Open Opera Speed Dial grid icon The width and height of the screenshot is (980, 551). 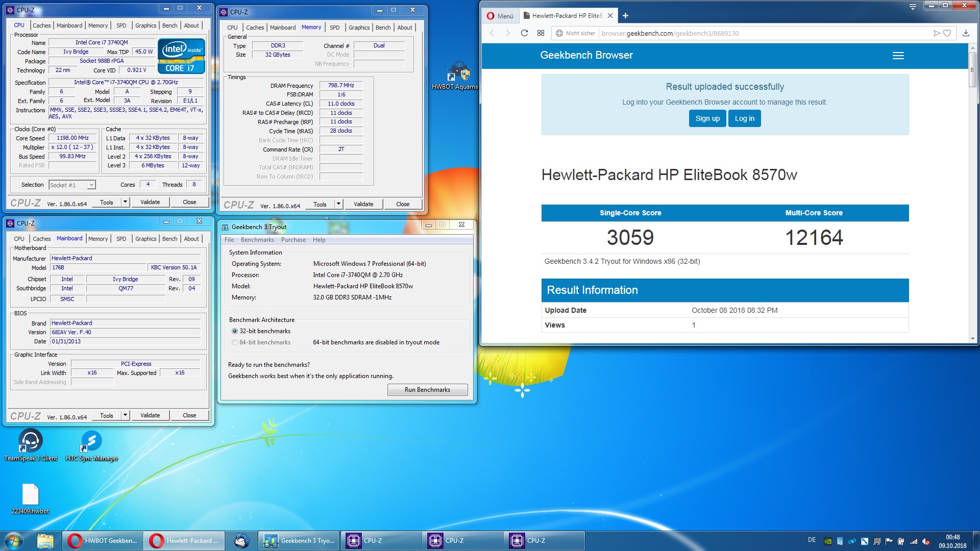(541, 33)
